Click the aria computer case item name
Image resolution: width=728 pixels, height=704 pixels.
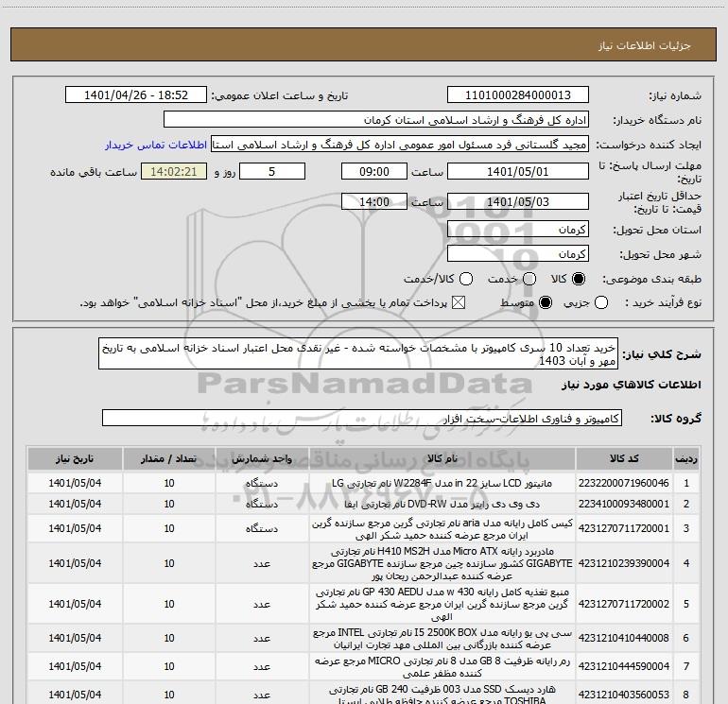442,529
